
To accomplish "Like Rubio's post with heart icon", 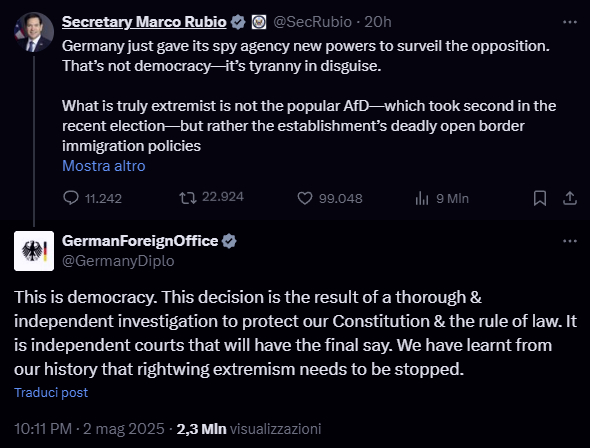I will coord(305,198).
